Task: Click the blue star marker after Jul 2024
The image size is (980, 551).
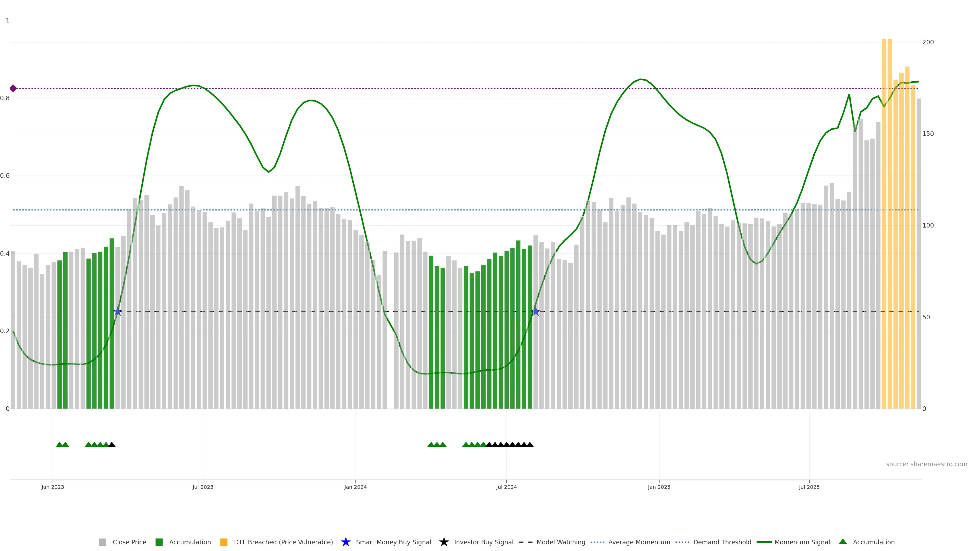Action: coord(536,312)
